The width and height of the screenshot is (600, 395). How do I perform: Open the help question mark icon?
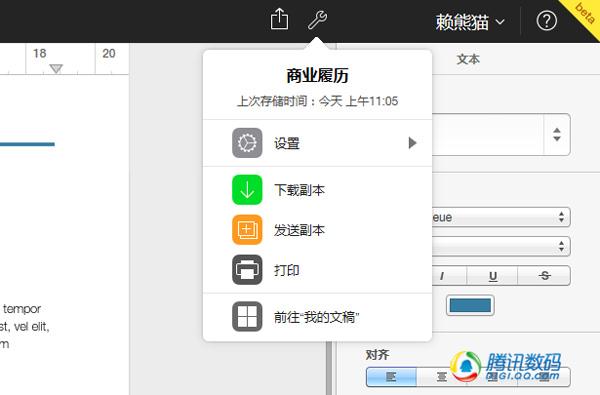546,21
